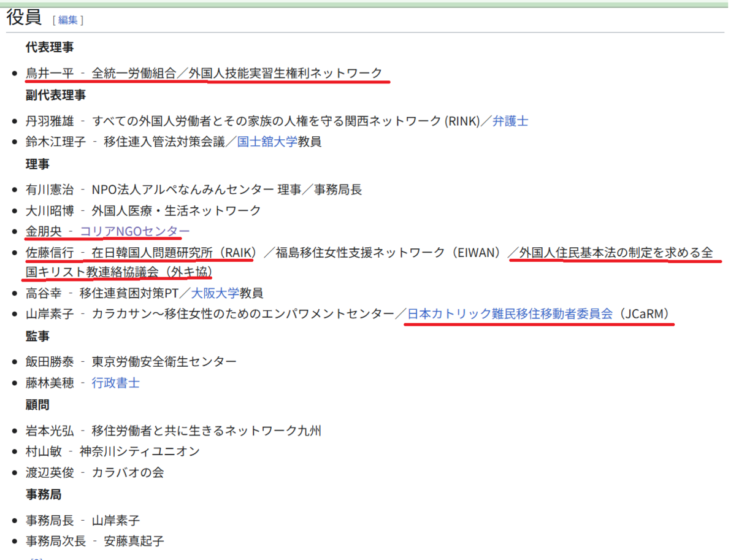
Task: Click the name 鈴木江理子
Action: tap(56, 142)
